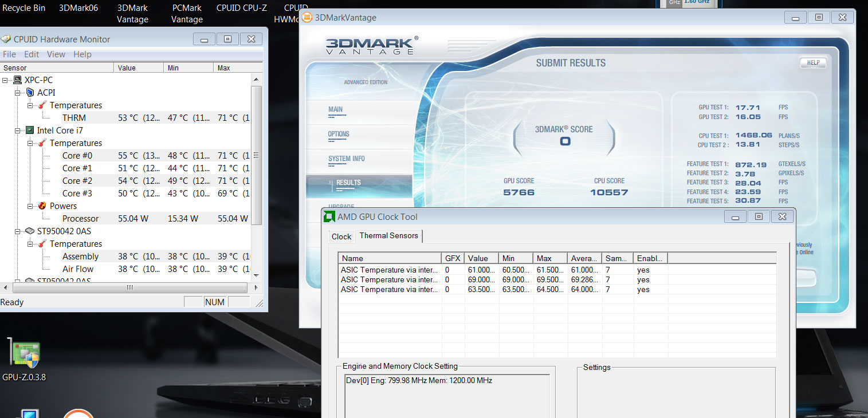
Task: Click the chip icon next to Intel Core i7
Action: [30, 131]
